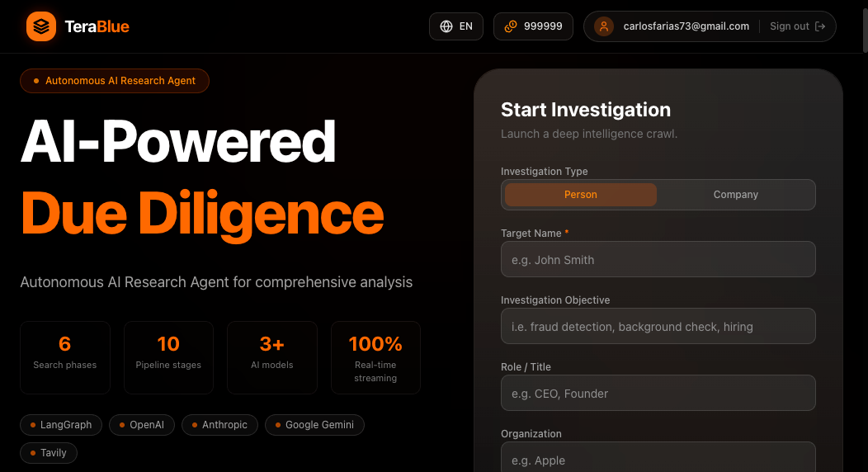
Task: Select the Company investigation type
Action: [x=736, y=195]
